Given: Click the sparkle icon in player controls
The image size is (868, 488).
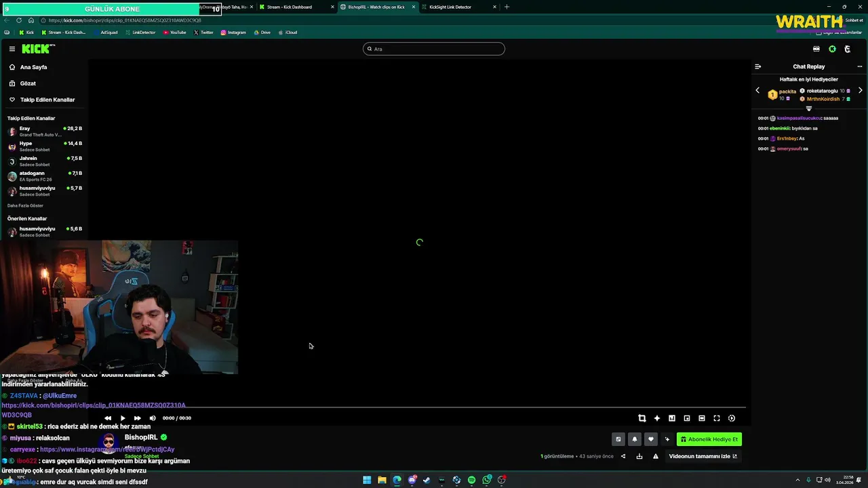Looking at the screenshot, I should tap(657, 418).
